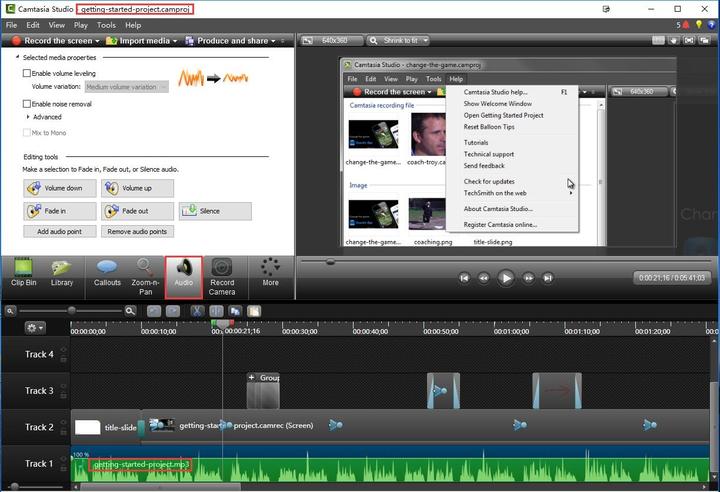720x492 pixels.
Task: Toggle Track 1 visibility eye
Action: (63, 459)
